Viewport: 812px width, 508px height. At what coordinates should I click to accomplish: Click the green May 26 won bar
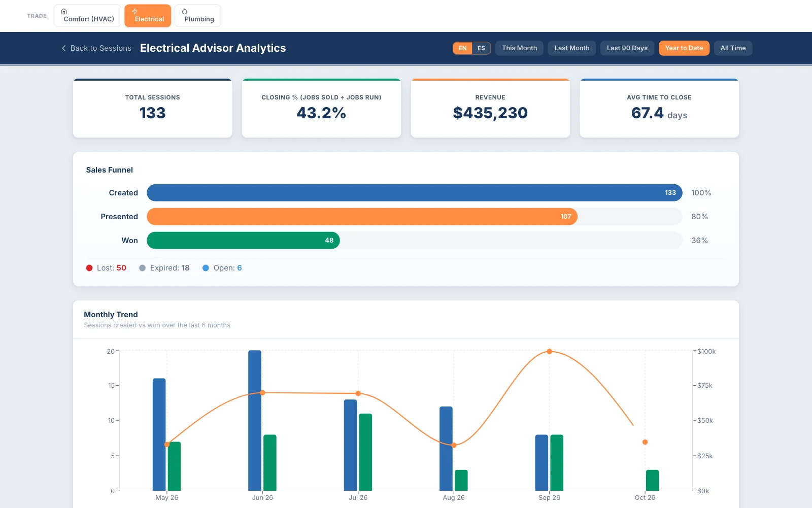pyautogui.click(x=175, y=466)
